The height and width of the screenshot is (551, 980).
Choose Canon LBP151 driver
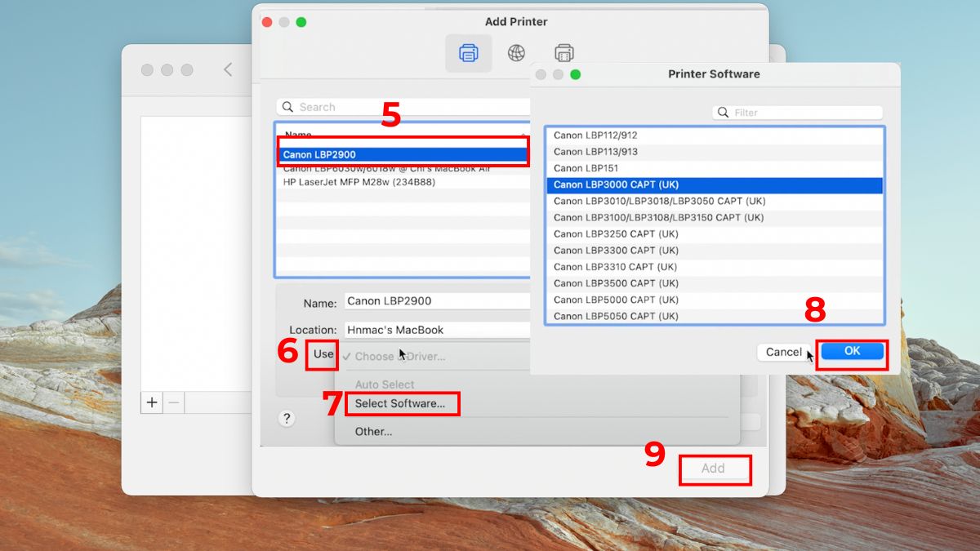point(715,168)
